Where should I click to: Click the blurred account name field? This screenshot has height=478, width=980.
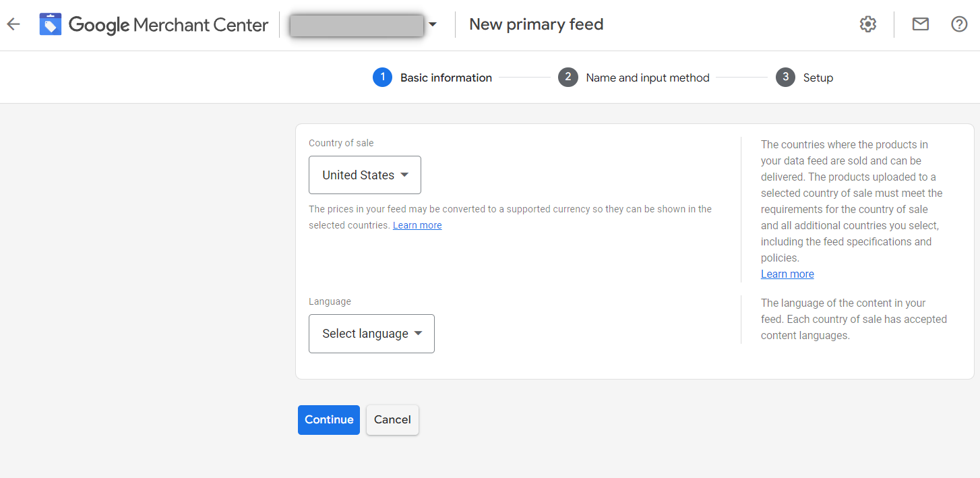pyautogui.click(x=357, y=25)
